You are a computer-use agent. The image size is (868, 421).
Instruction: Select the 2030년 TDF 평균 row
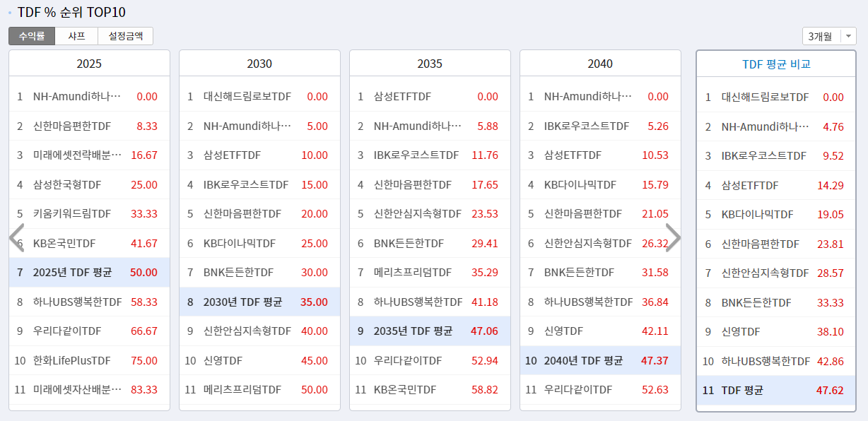click(259, 302)
